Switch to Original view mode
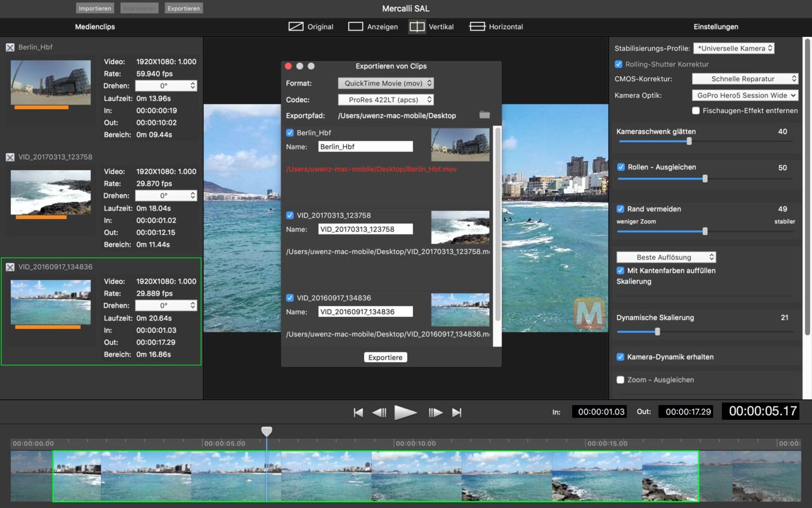 pyautogui.click(x=311, y=27)
